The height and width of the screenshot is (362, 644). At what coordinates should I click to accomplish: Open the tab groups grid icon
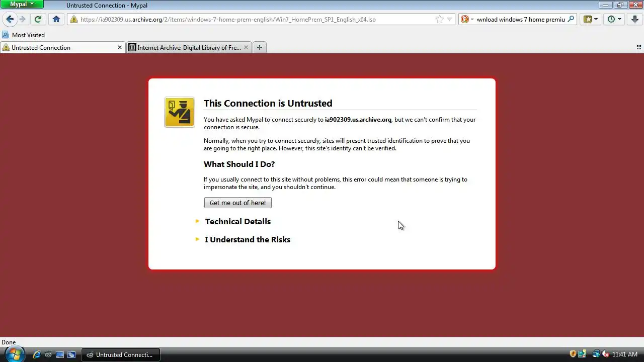(x=639, y=47)
